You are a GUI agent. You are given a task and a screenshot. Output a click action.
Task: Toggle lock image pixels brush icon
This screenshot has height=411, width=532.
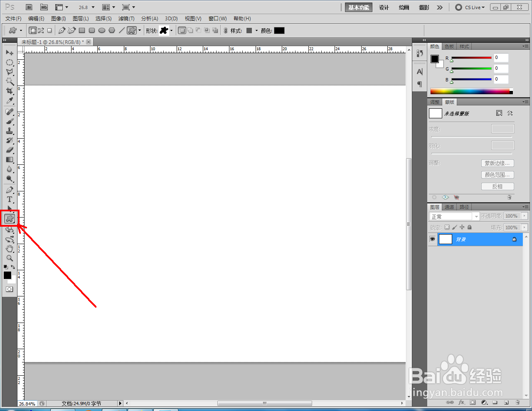[x=454, y=227]
